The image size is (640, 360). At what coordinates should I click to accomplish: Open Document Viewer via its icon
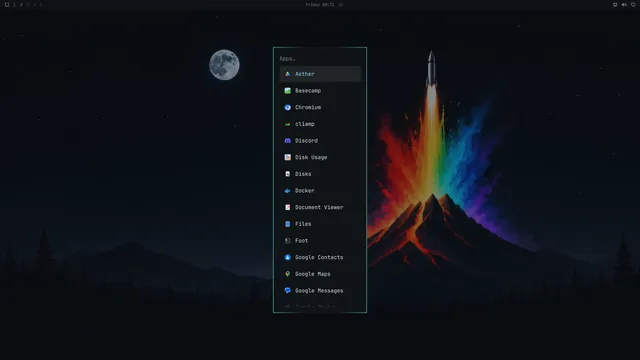(287, 207)
